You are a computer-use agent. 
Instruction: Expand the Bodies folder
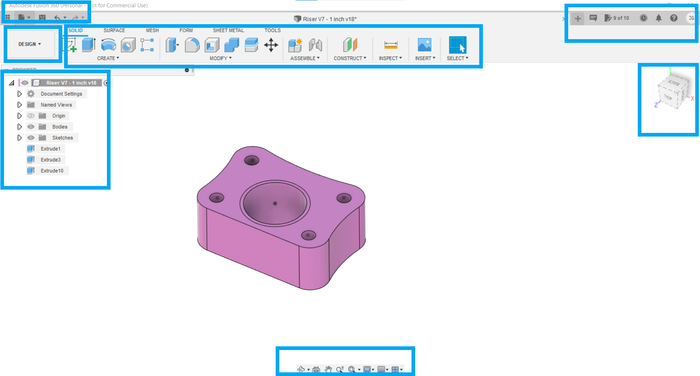pyautogui.click(x=19, y=127)
